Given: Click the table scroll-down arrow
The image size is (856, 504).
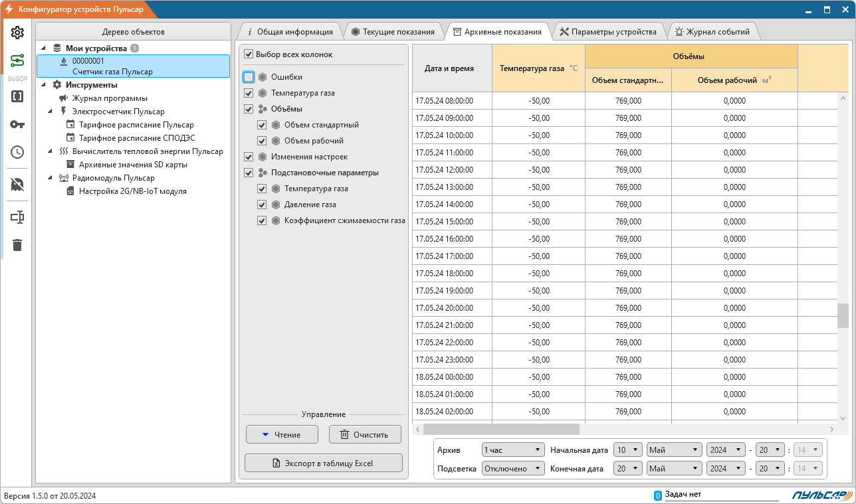Looking at the screenshot, I should pyautogui.click(x=843, y=418).
